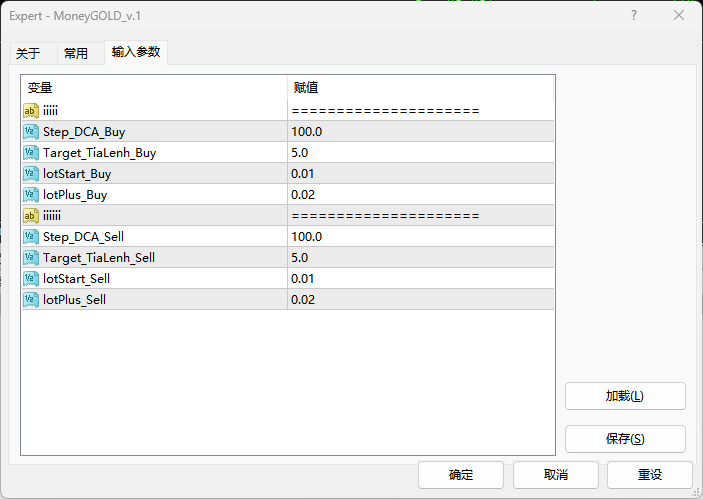Select the Target_TiaLenh_Sell variable icon
The height and width of the screenshot is (499, 703).
tap(31, 258)
